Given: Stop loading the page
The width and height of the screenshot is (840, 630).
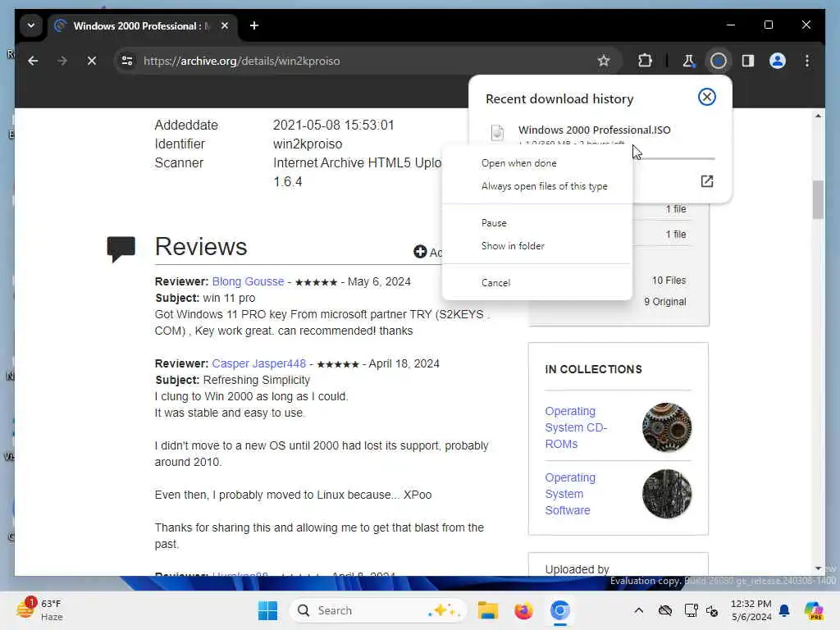Looking at the screenshot, I should pos(92,61).
